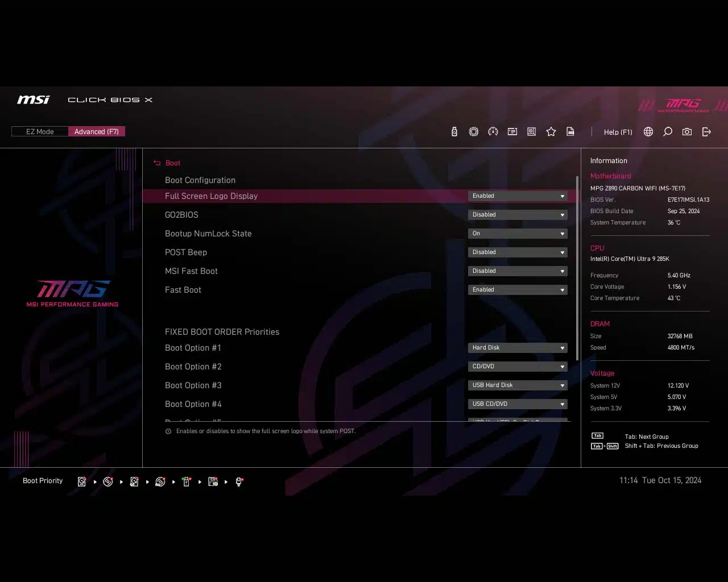Open Help (F1)

click(x=618, y=132)
